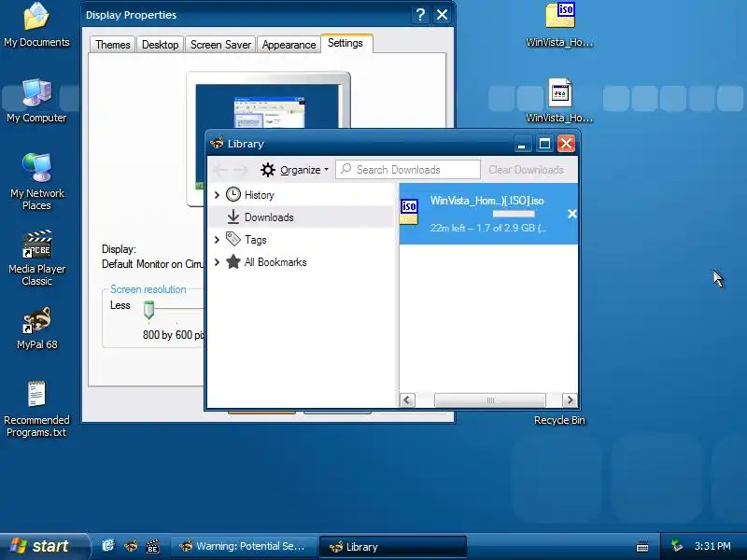This screenshot has width=747, height=560.
Task: Click the screen resolution slider handle
Action: coord(148,310)
